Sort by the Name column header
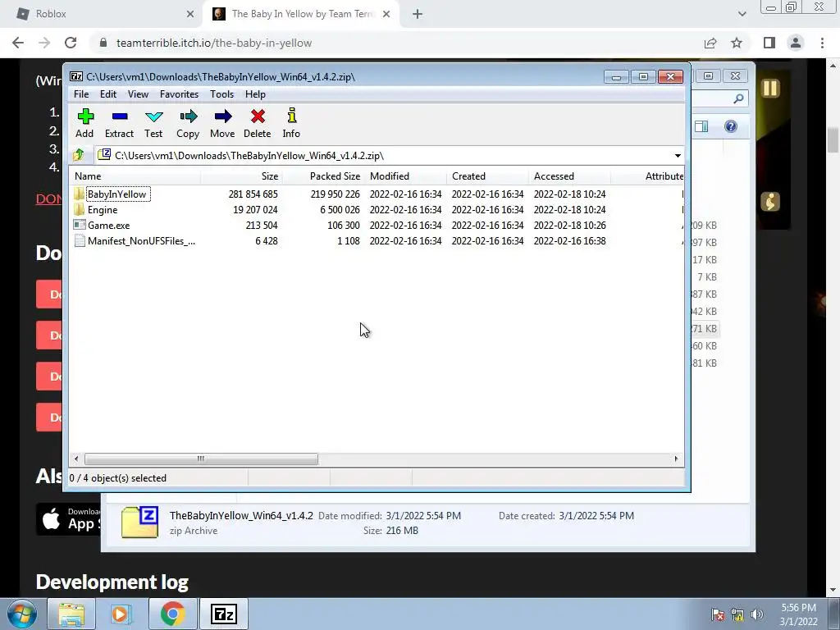Image resolution: width=840 pixels, height=630 pixels. [x=135, y=176]
